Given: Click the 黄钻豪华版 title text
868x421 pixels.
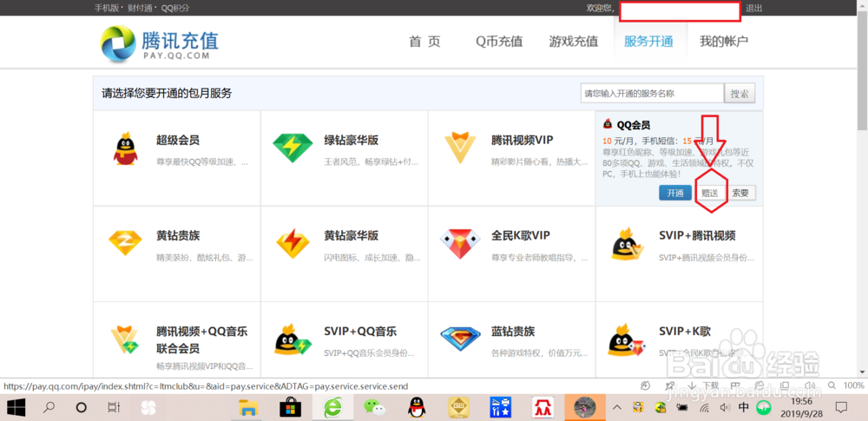Looking at the screenshot, I should tap(351, 235).
